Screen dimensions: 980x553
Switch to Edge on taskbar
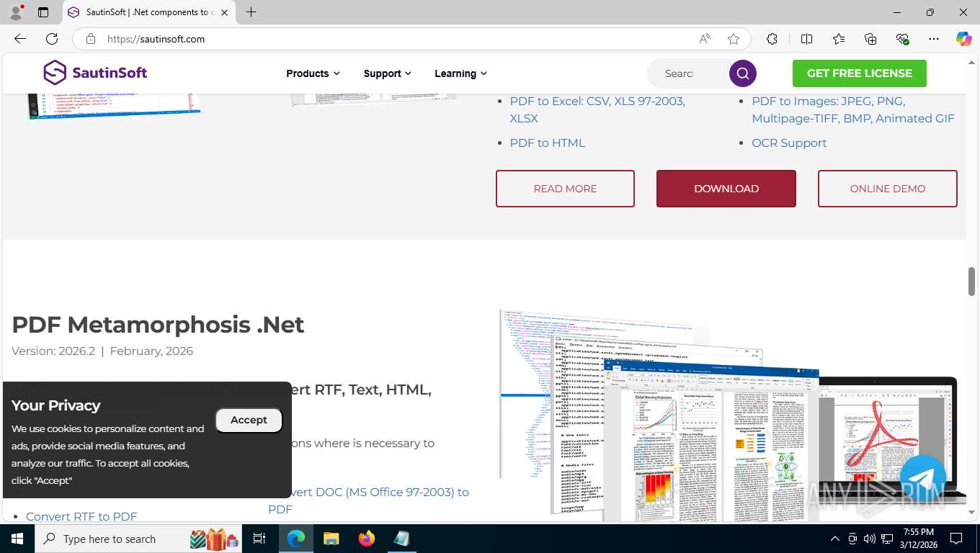[296, 539]
